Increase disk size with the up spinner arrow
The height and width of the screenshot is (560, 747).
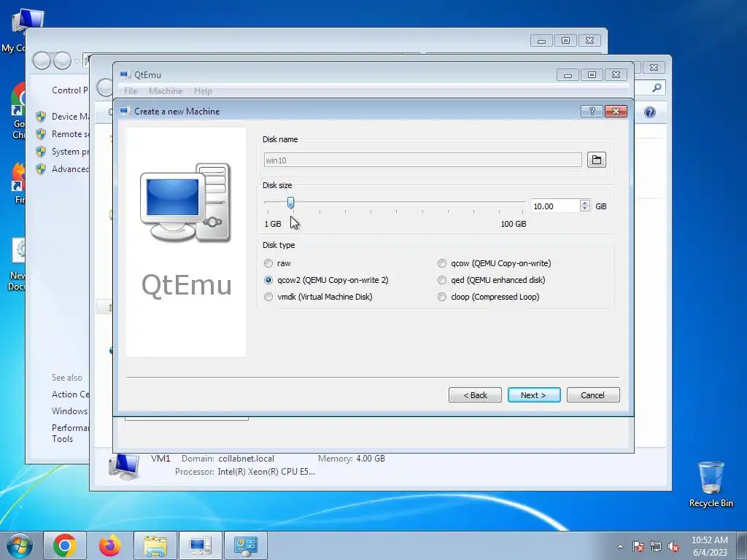click(584, 203)
